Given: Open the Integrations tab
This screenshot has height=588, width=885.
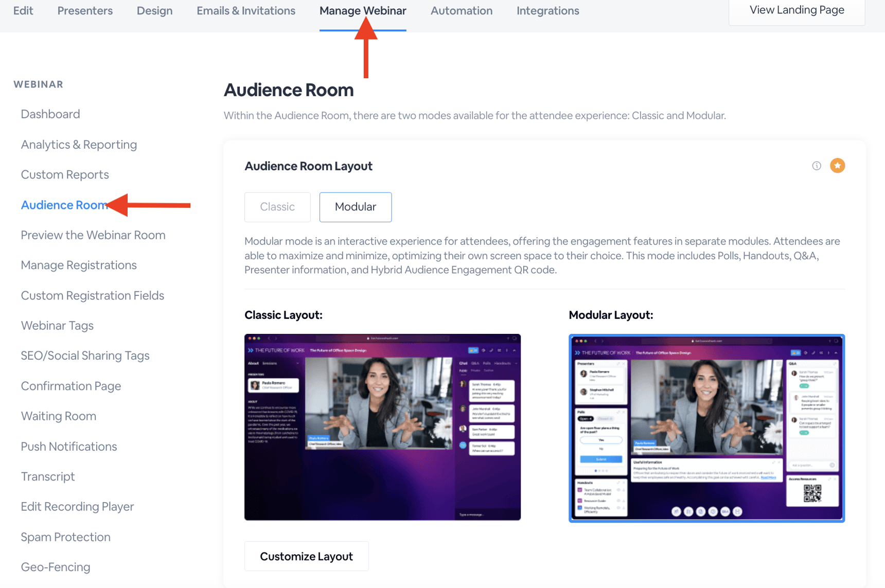Looking at the screenshot, I should click(547, 10).
